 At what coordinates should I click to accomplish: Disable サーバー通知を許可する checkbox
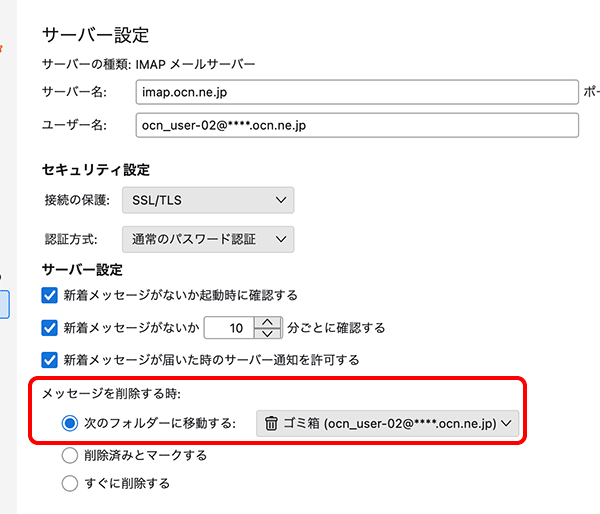pyautogui.click(x=50, y=359)
